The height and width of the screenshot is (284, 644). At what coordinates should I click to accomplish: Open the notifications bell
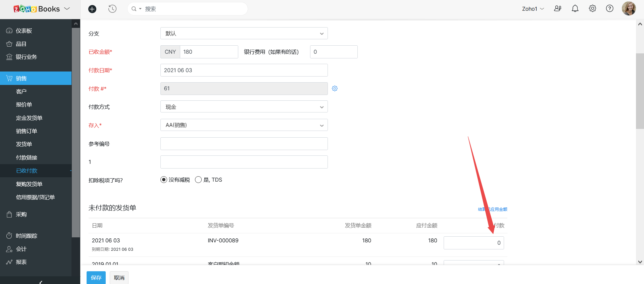(x=575, y=9)
